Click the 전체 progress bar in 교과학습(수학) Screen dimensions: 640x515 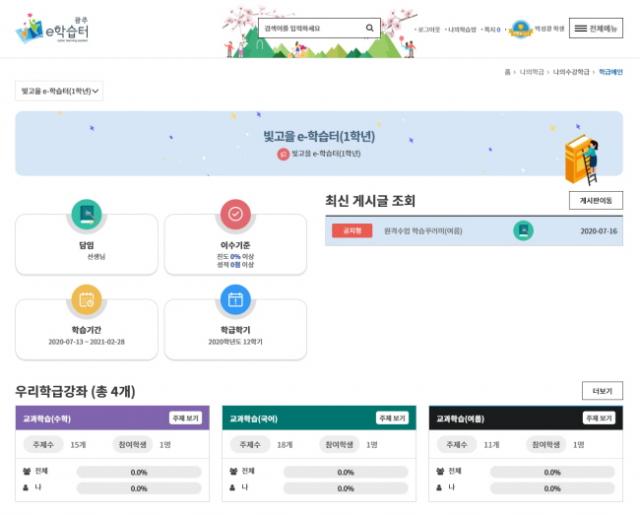click(x=139, y=472)
